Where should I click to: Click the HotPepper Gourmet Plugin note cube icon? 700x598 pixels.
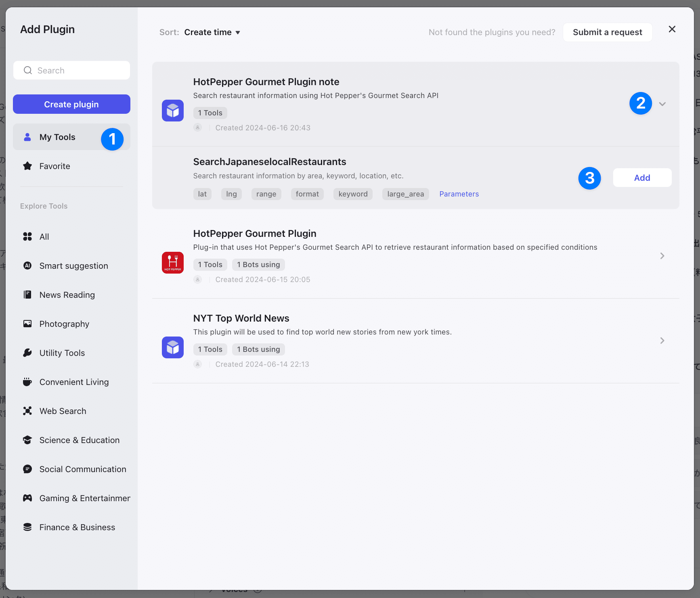(172, 111)
